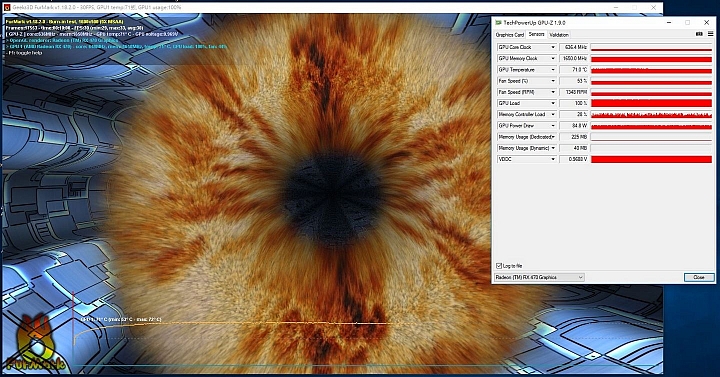Toggle the Log to file checkbox
Viewport: 720px width, 377px height.
(x=499, y=266)
